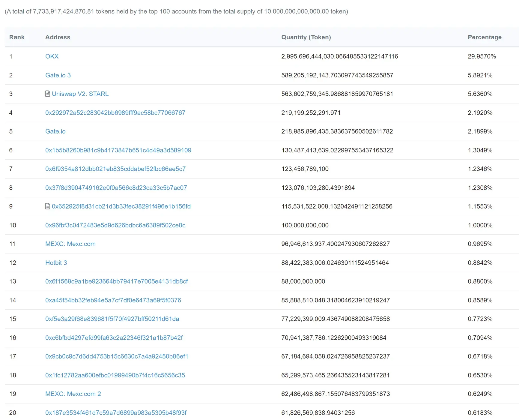Open address 0xc6bfbd4297efd99fa63c2a22346f321a1b87b42f

click(x=114, y=338)
